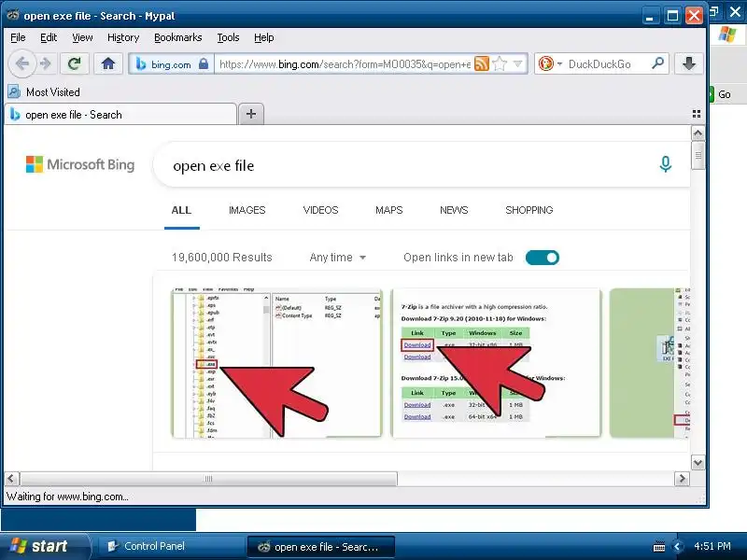This screenshot has width=747, height=560.
Task: Open the View menu
Action: point(82,37)
